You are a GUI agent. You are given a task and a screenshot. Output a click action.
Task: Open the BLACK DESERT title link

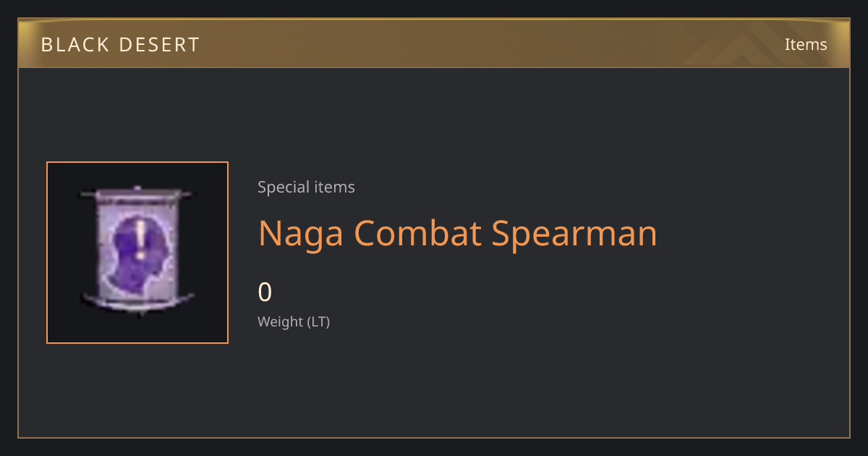click(120, 45)
